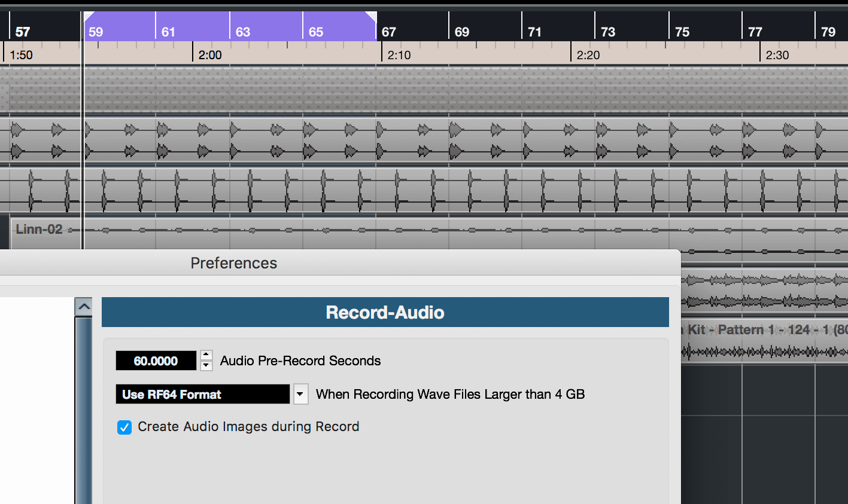Viewport: 848px width, 504px height.
Task: Click bar 67 on the ruler
Action: 389,32
